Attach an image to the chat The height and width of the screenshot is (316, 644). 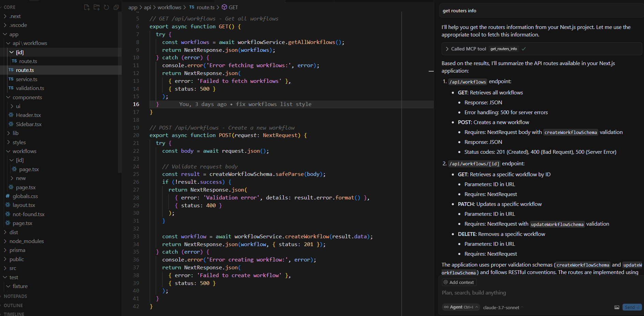617,307
